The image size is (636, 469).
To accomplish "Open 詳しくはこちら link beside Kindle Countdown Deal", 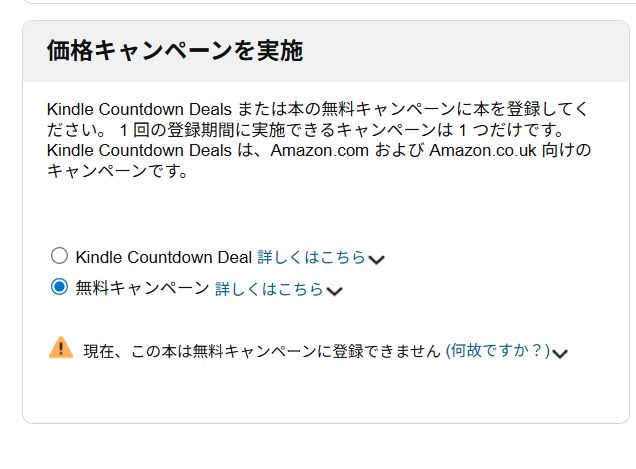I will 311,257.
